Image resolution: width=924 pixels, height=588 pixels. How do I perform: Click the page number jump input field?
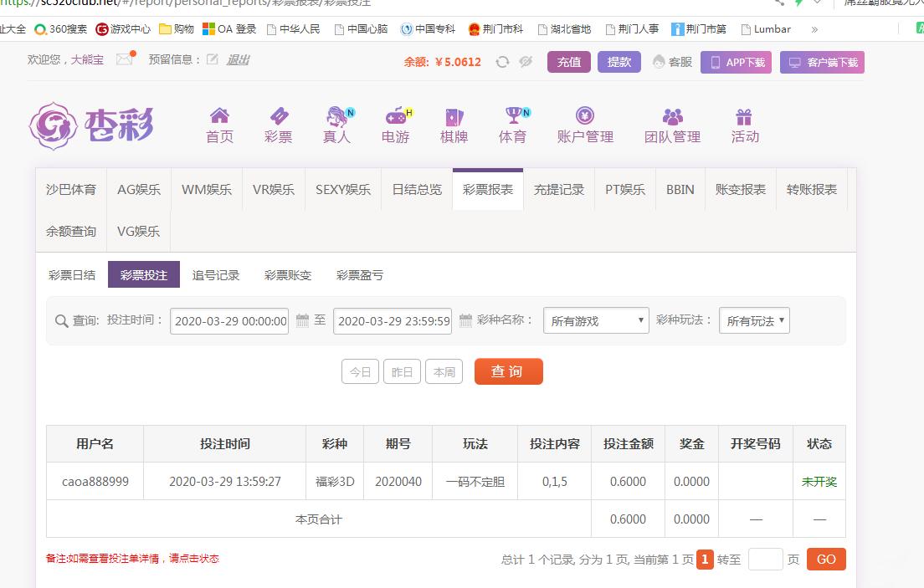coord(765,560)
